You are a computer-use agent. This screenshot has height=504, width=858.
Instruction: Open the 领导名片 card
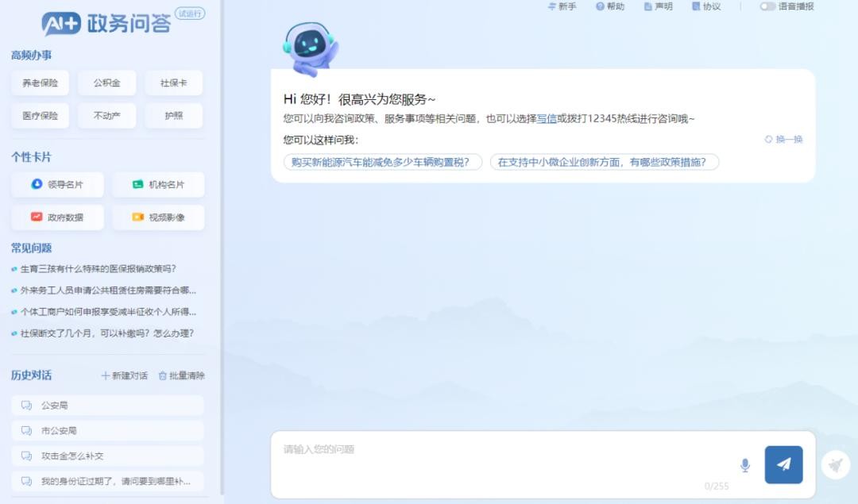tap(57, 185)
